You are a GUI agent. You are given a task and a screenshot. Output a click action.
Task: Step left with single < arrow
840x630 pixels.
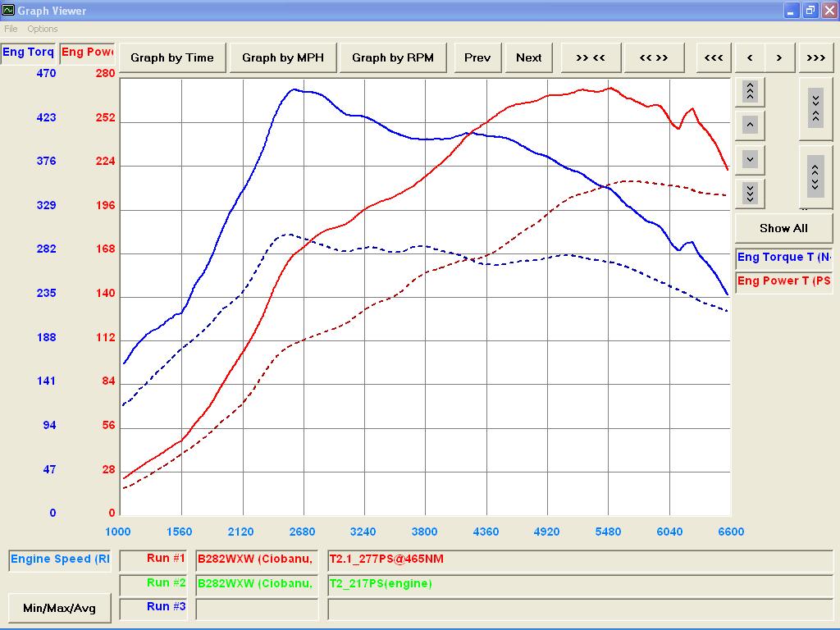tap(750, 58)
